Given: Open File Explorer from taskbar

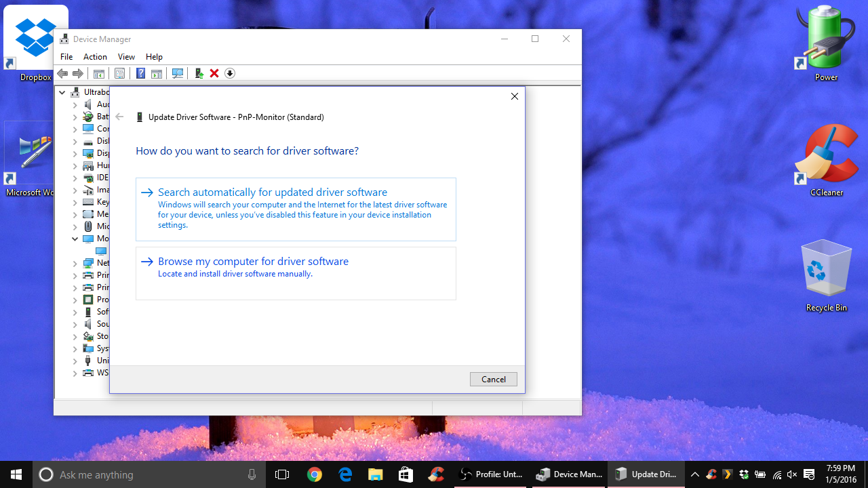Looking at the screenshot, I should [x=375, y=474].
